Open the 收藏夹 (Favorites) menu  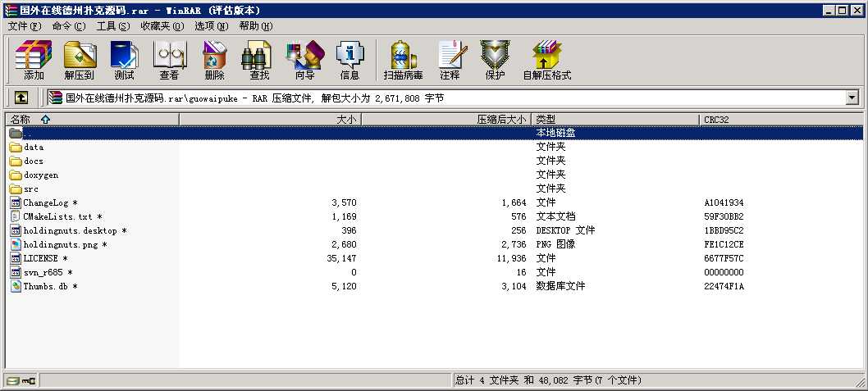162,26
